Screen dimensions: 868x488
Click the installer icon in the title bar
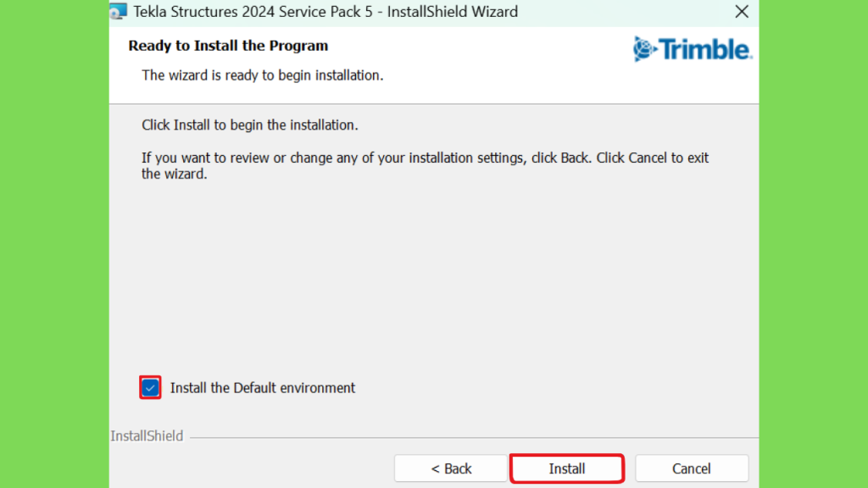(118, 11)
